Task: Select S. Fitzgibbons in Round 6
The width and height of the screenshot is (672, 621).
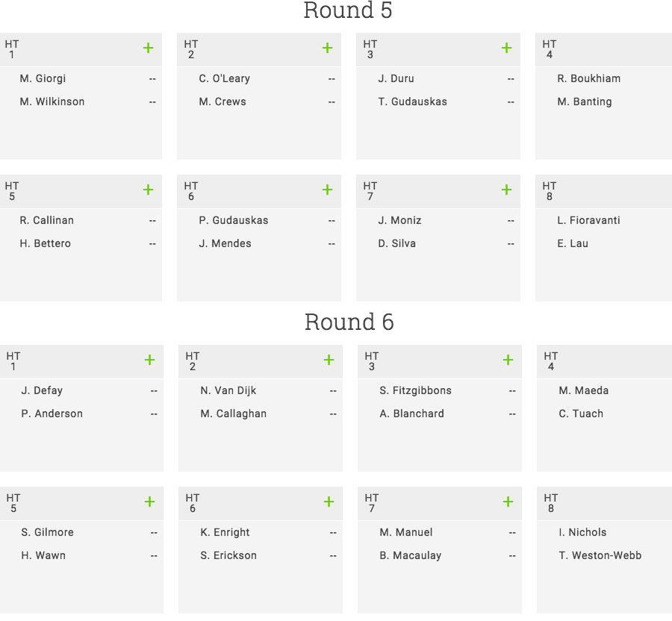Action: point(415,390)
